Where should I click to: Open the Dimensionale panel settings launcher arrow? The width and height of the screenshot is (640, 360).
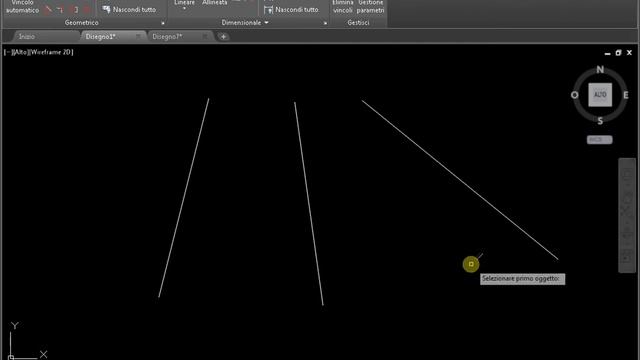(x=325, y=23)
